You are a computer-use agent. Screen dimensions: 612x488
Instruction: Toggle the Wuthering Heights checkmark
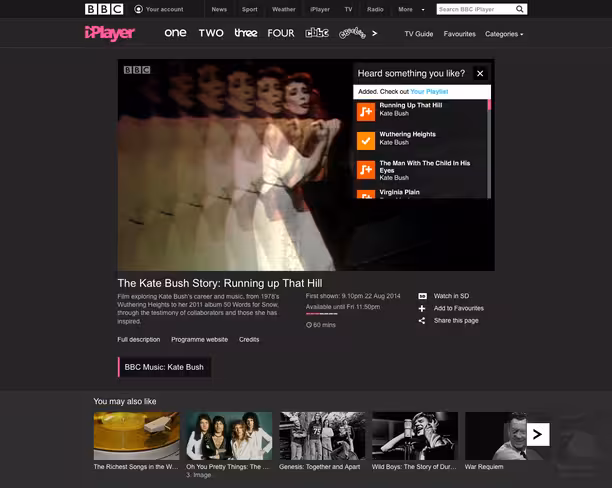tap(366, 141)
